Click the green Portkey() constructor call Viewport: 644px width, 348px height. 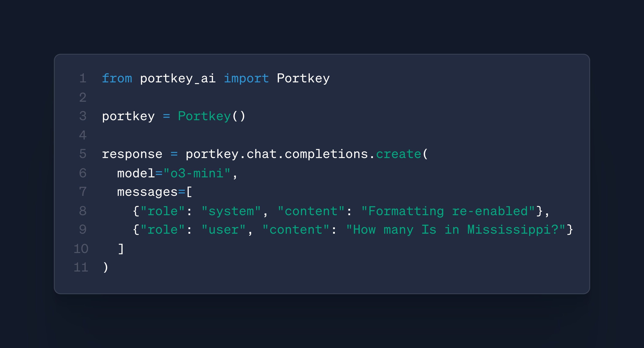point(212,116)
